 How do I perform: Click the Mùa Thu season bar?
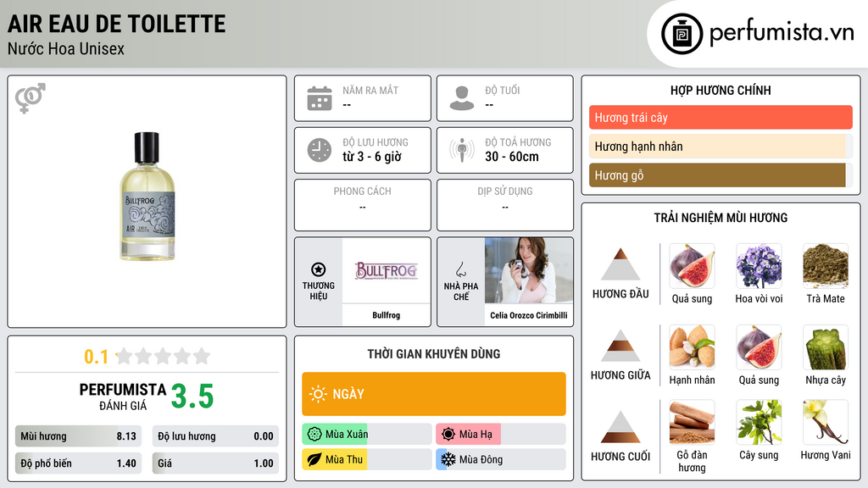(367, 459)
